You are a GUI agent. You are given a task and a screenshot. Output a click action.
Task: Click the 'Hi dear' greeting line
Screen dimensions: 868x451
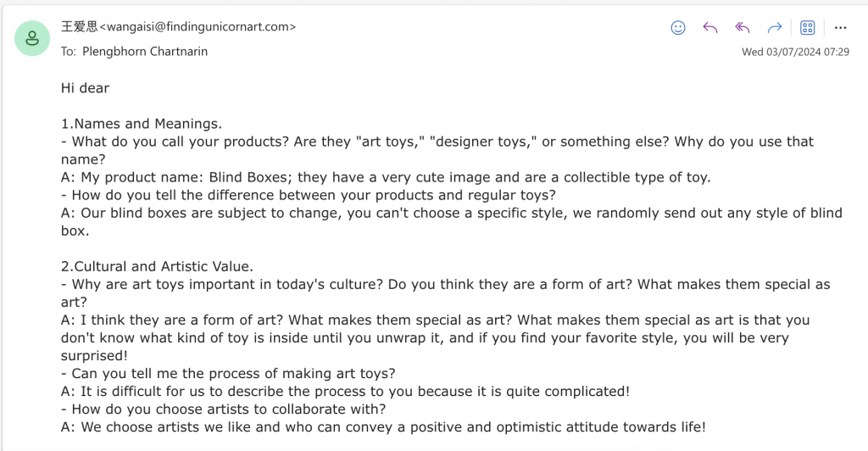86,88
